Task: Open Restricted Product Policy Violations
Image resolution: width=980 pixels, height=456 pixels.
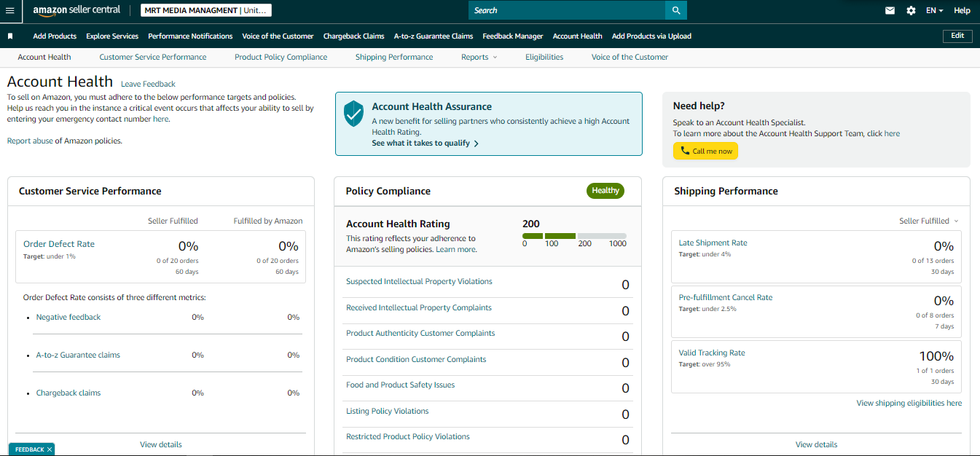Action: coord(408,436)
